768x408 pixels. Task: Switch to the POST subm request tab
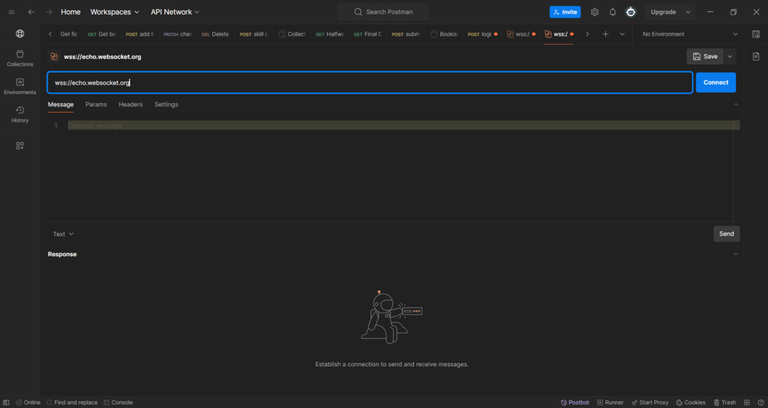point(406,34)
